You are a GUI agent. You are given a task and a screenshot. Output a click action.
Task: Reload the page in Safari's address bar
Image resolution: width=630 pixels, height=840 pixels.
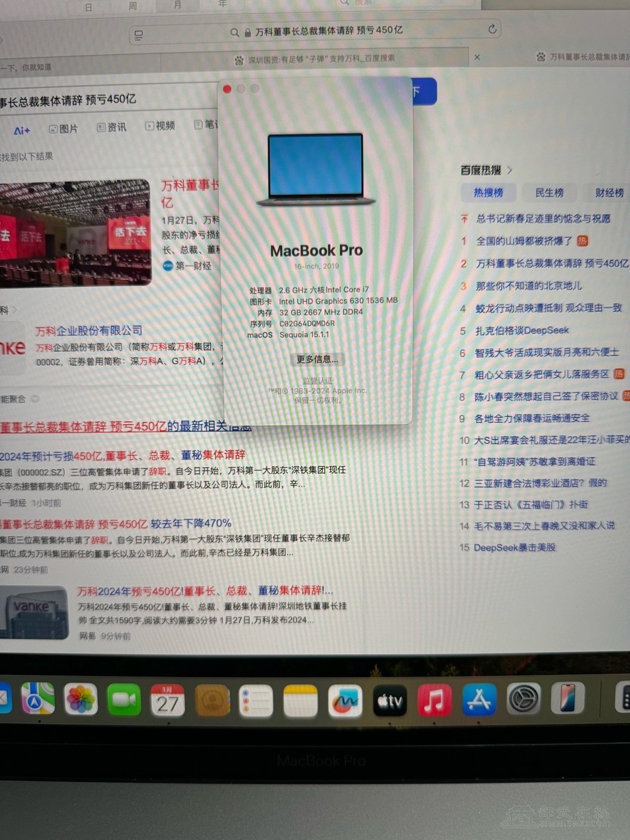[492, 29]
